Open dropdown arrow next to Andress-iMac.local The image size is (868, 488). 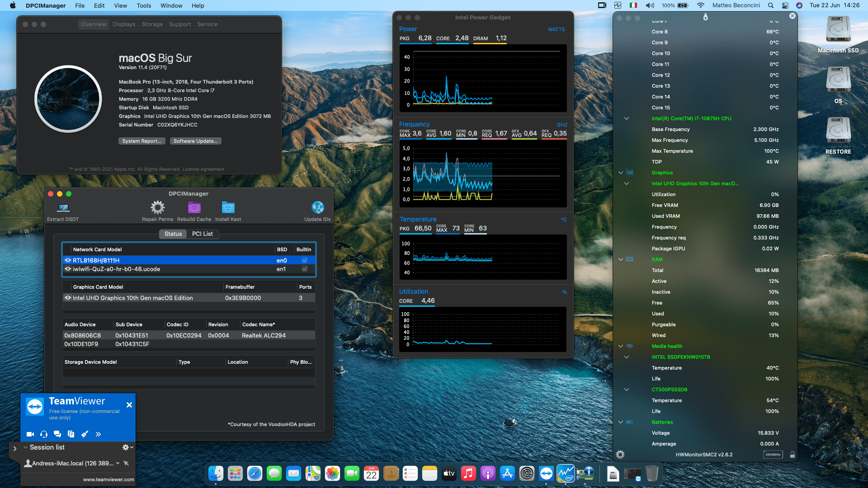(x=118, y=463)
